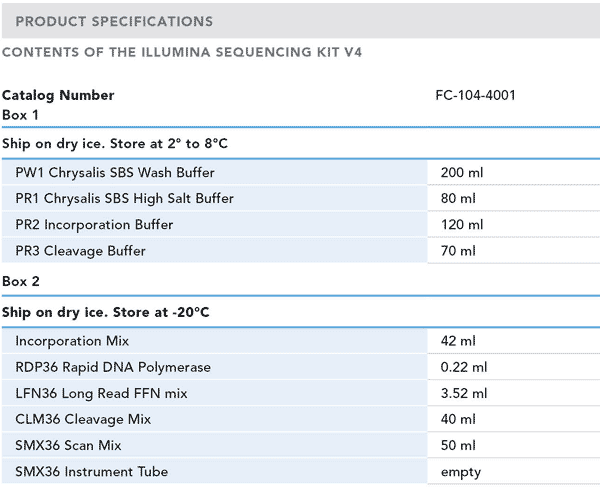Viewport: 600px width, 495px height.
Task: Click the 70 ml value
Action: pyautogui.click(x=458, y=251)
